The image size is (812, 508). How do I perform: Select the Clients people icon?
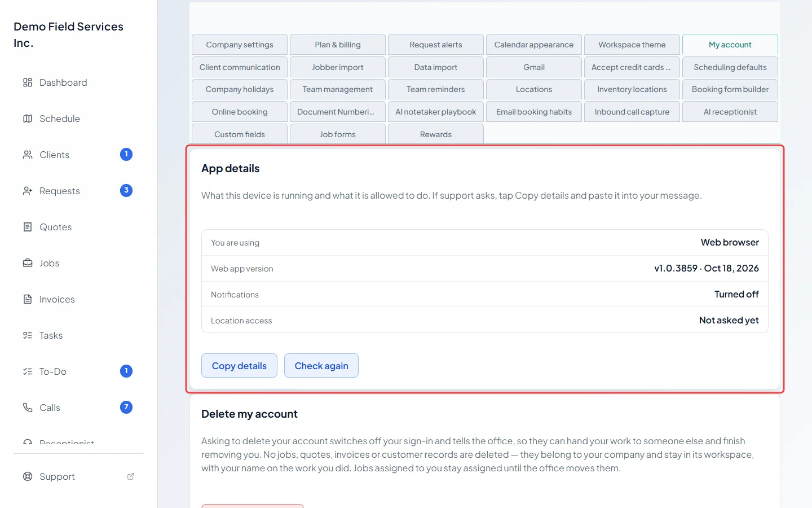coord(28,155)
